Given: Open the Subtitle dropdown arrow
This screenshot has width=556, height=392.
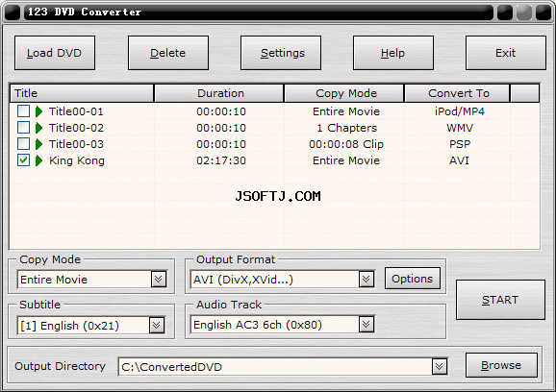Looking at the screenshot, I should 157,325.
